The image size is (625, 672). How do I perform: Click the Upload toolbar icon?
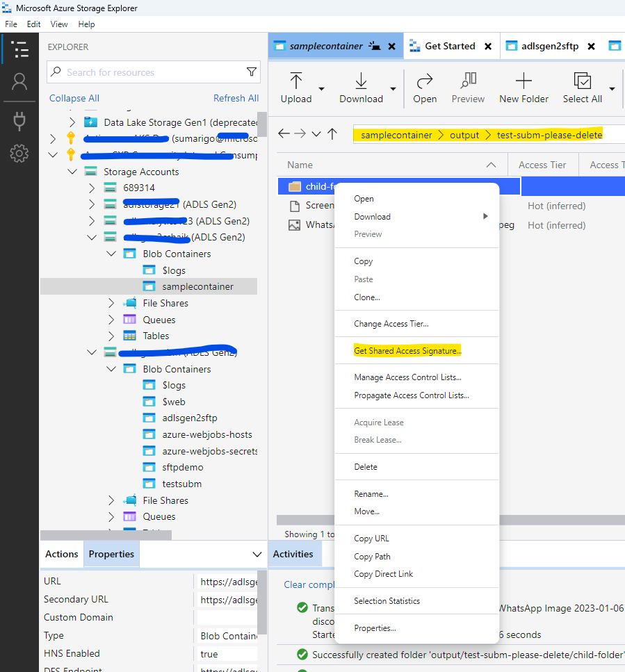295,81
